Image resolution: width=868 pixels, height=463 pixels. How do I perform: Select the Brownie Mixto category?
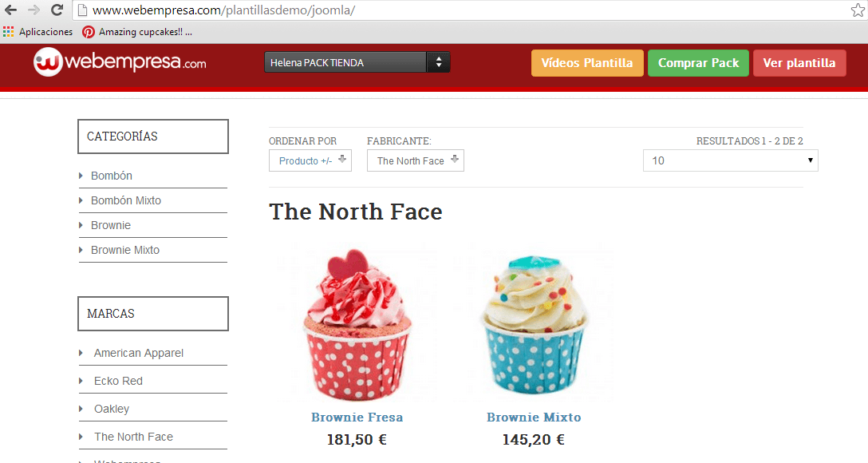pos(125,251)
